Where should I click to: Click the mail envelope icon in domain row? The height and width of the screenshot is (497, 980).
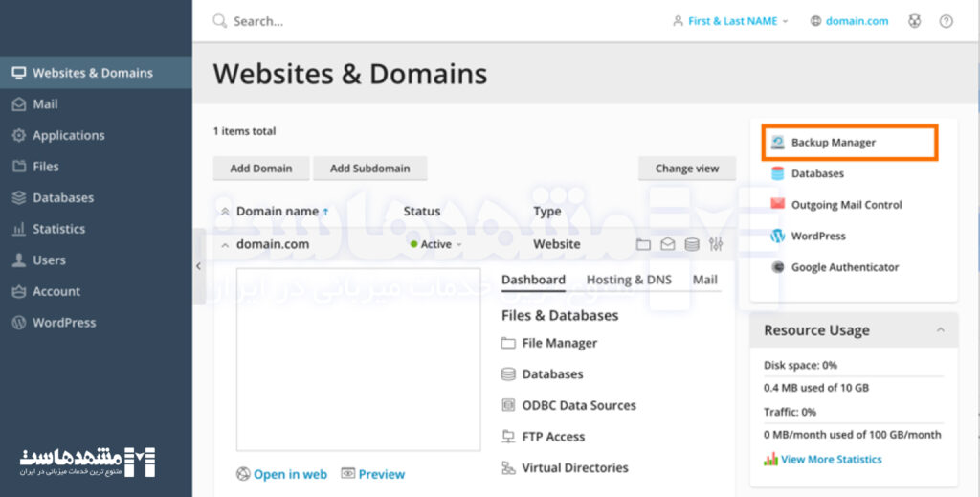coord(667,245)
